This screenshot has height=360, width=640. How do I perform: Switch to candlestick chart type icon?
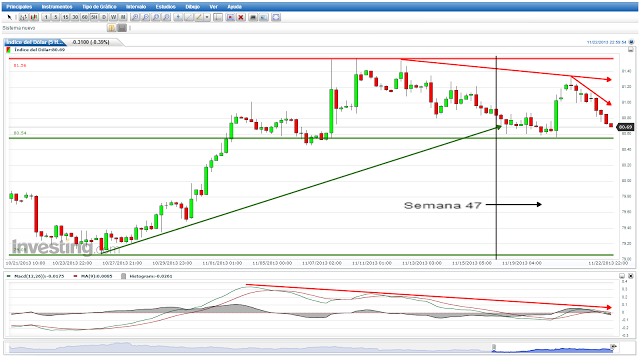(x=34, y=17)
